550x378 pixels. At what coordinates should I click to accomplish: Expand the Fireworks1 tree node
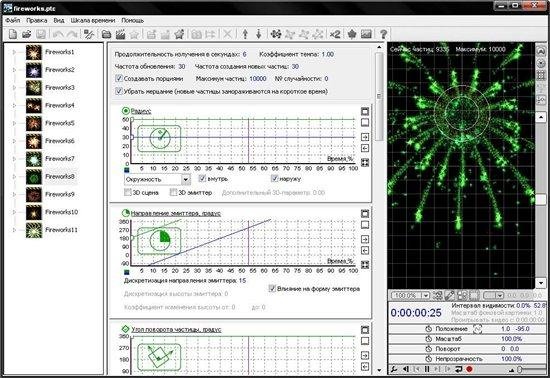[x=14, y=52]
